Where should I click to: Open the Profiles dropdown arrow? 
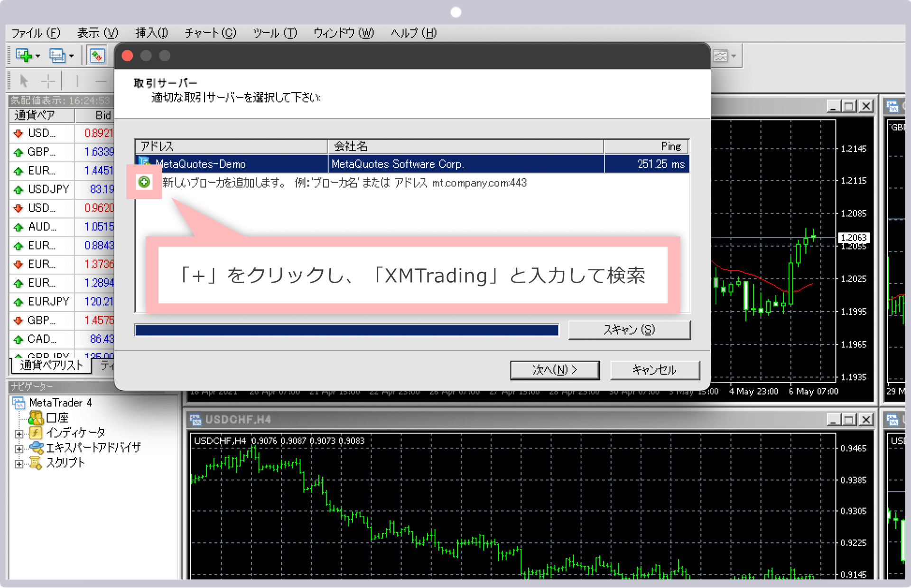(x=72, y=56)
